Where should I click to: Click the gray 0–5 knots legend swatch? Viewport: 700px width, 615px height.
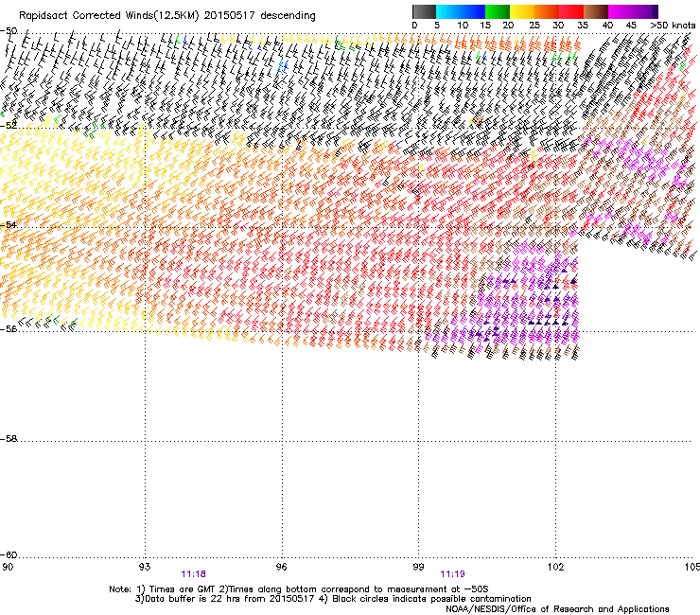coord(424,11)
